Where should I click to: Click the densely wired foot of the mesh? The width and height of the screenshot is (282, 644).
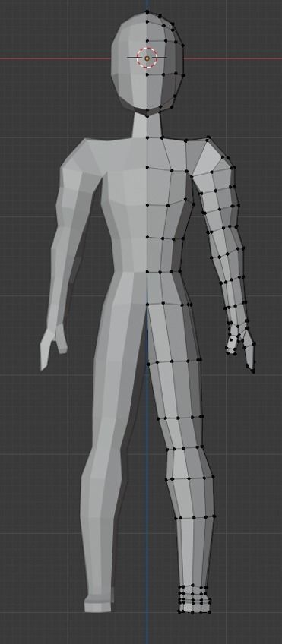pos(195,600)
